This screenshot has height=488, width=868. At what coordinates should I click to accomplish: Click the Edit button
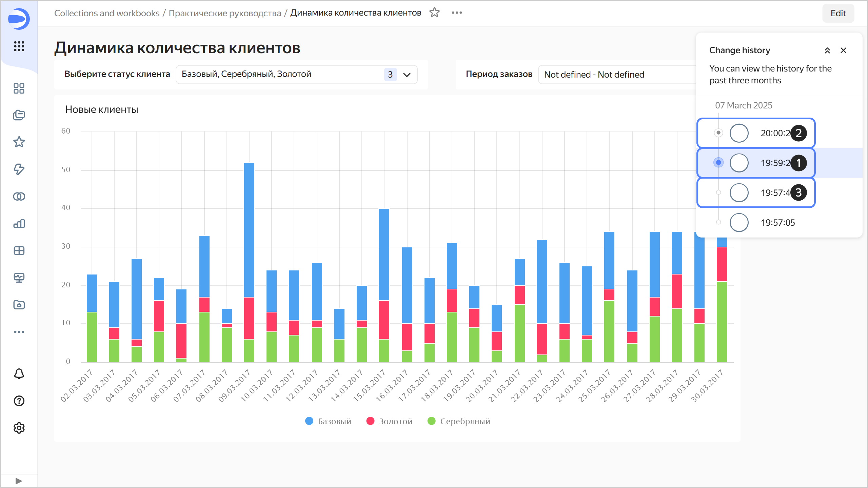[x=838, y=13]
